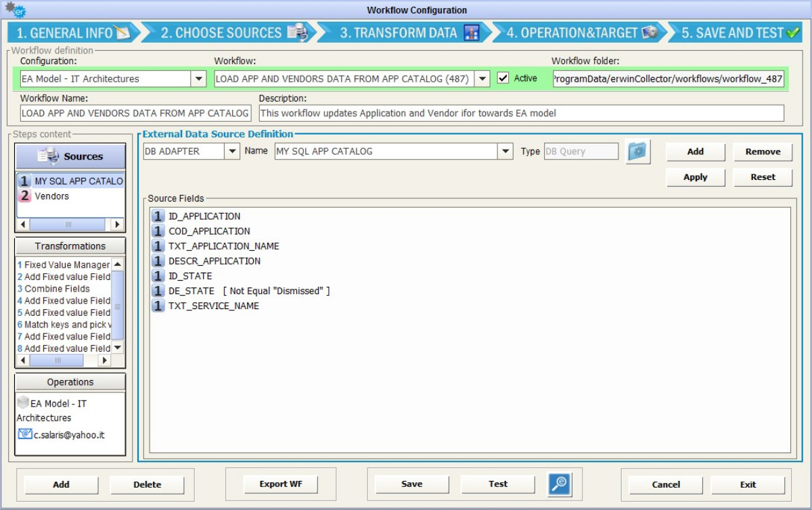This screenshot has width=812, height=510.
Task: Click the Transformations panel header
Action: [70, 246]
